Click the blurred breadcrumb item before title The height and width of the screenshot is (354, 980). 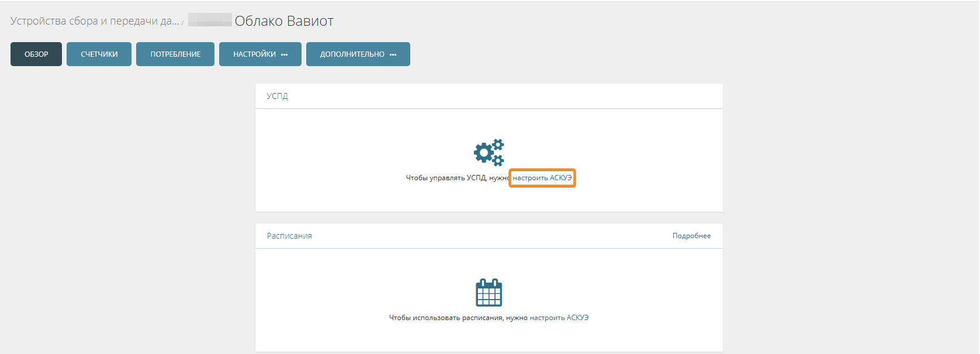point(210,21)
